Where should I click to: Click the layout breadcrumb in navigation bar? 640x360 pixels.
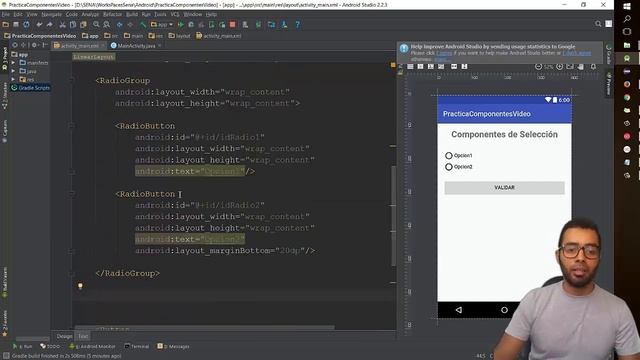pos(180,36)
